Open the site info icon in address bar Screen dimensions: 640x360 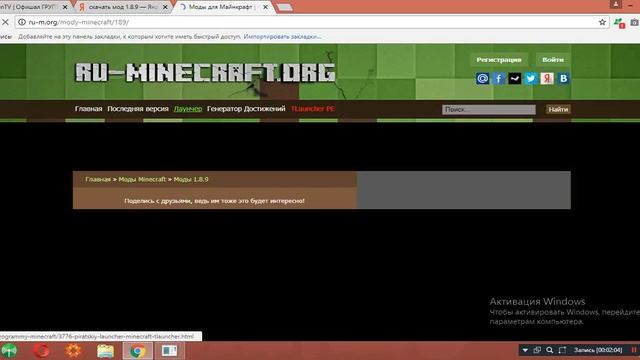point(22,22)
